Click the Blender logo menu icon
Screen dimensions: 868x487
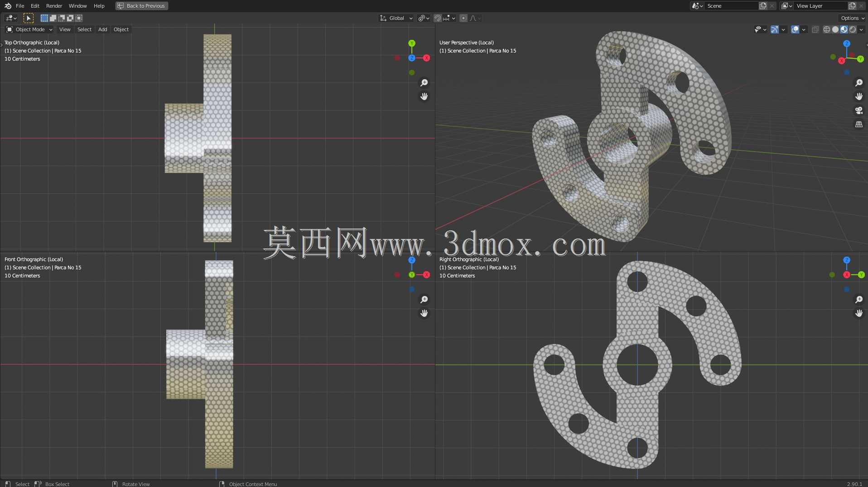pos(8,6)
